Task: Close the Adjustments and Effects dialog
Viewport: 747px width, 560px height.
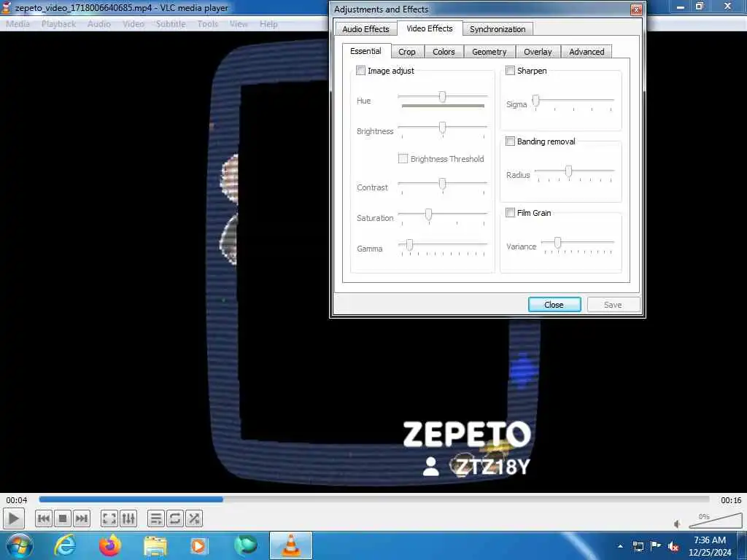Action: point(636,9)
